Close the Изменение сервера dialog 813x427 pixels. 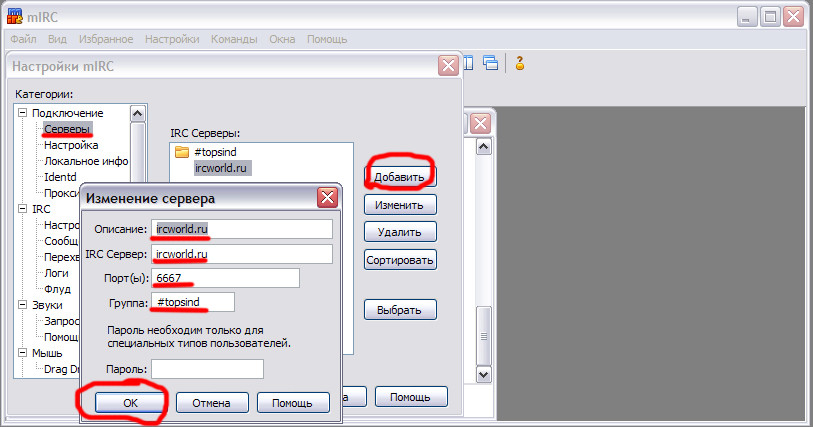[327, 197]
